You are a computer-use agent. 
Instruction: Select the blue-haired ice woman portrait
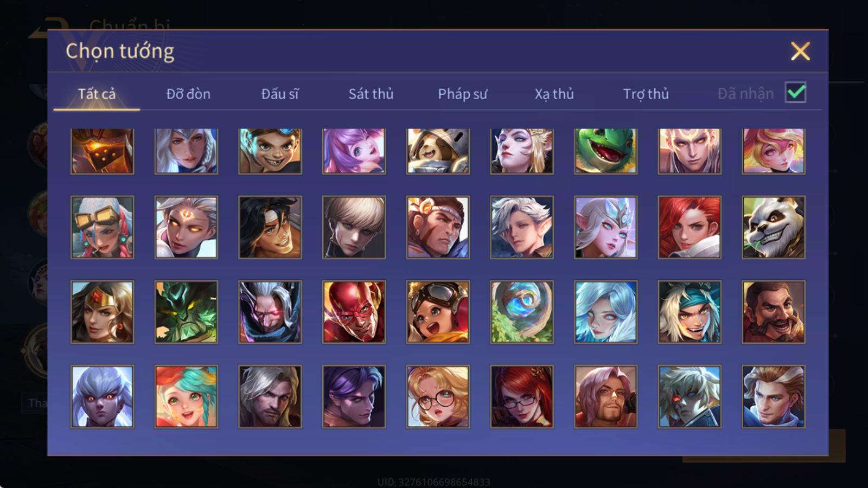(x=605, y=312)
